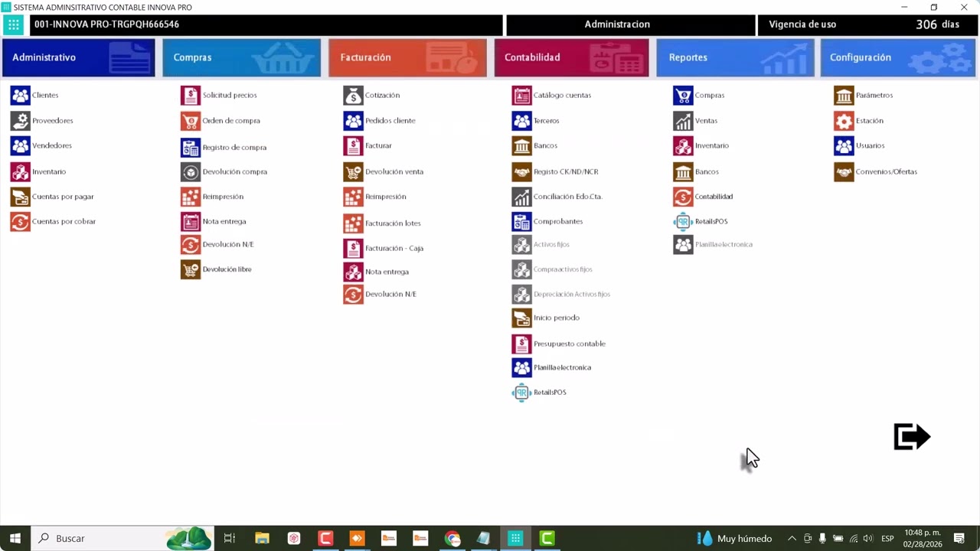Click the Registro de compra icon

(191, 147)
